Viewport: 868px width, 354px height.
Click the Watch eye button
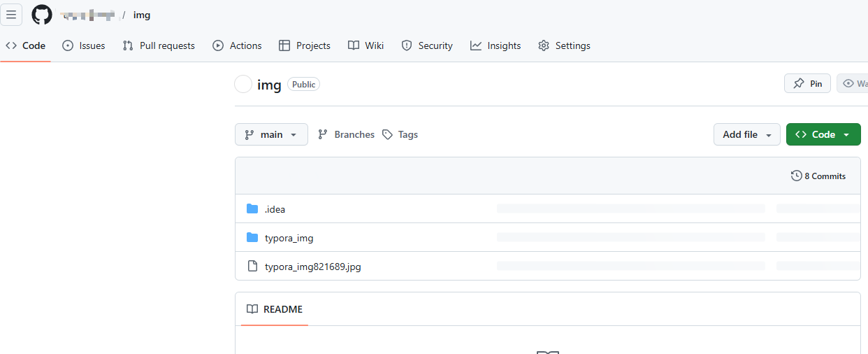[853, 83]
